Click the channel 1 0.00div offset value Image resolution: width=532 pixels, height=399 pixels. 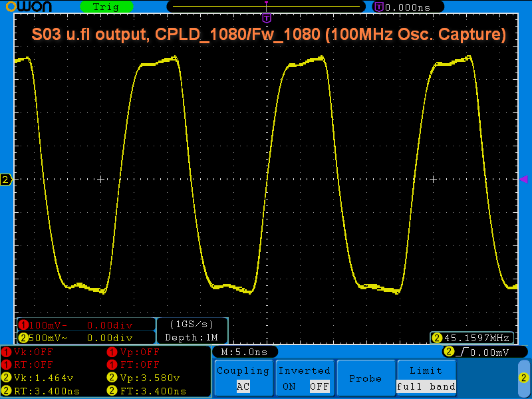(110, 325)
